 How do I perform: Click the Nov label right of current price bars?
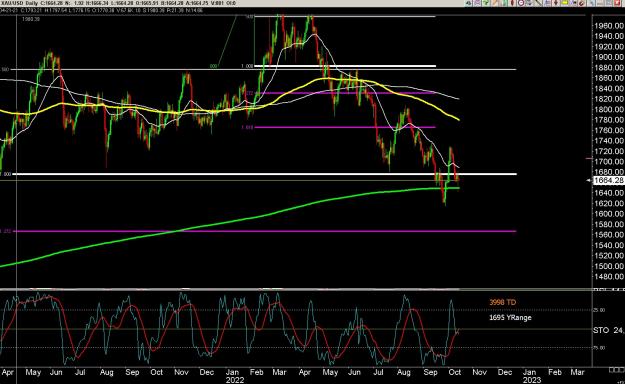480,372
